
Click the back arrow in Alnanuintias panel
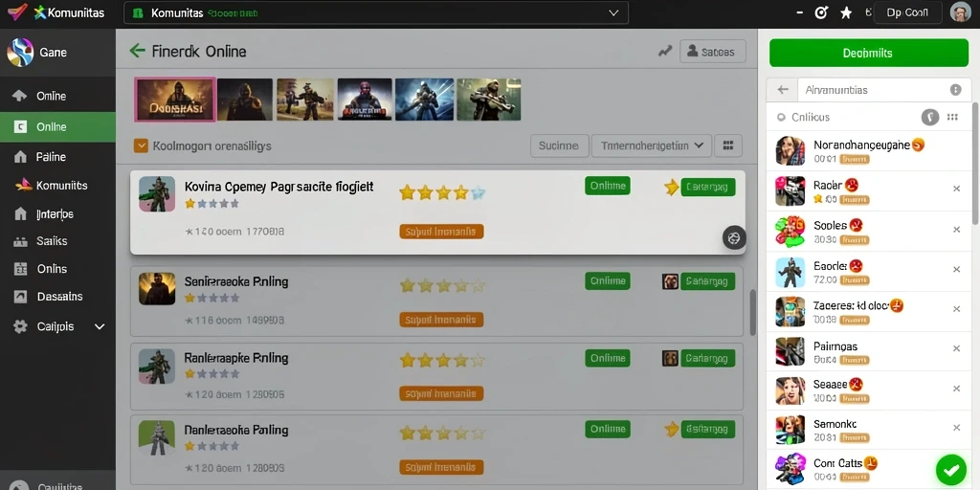click(x=783, y=90)
